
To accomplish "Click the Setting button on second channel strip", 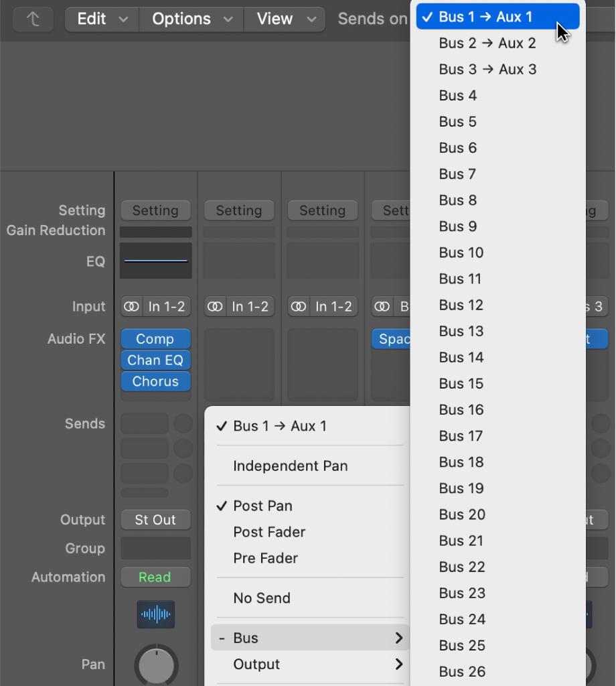I will (x=239, y=210).
